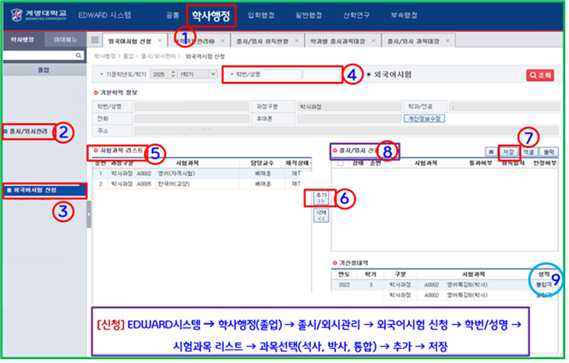Open the 공통 top menu
Viewport: 569px width, 363px height.
point(173,15)
